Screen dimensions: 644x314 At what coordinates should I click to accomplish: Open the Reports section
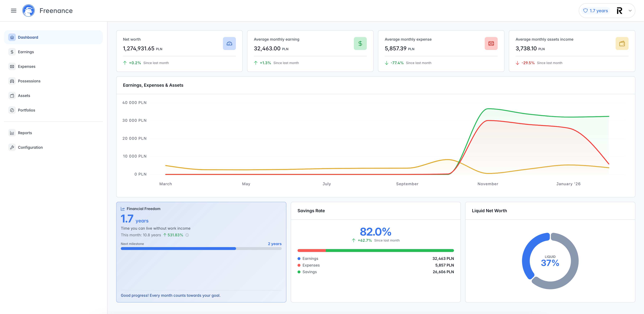25,133
